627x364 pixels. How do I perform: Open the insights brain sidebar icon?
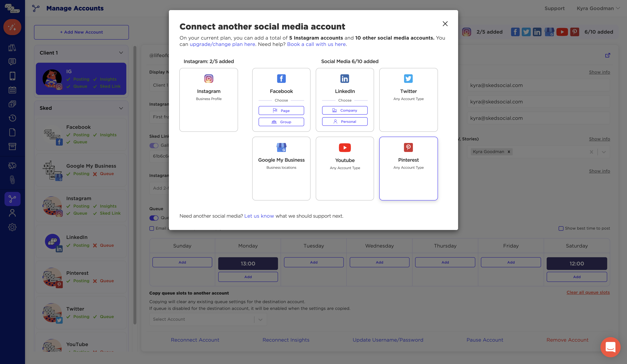click(x=12, y=165)
